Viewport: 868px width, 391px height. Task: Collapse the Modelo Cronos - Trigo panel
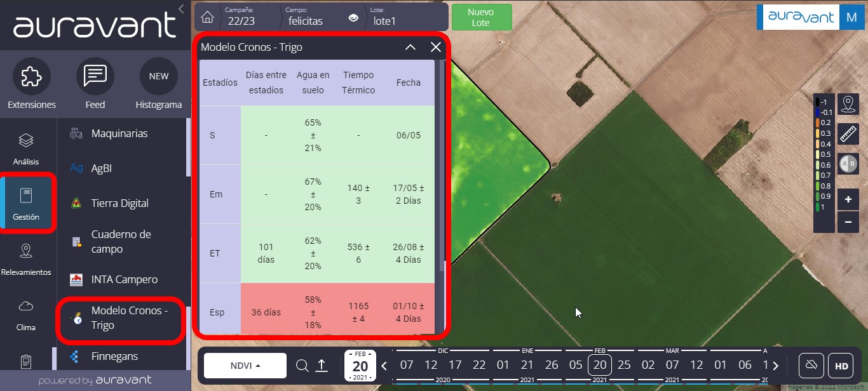point(410,47)
